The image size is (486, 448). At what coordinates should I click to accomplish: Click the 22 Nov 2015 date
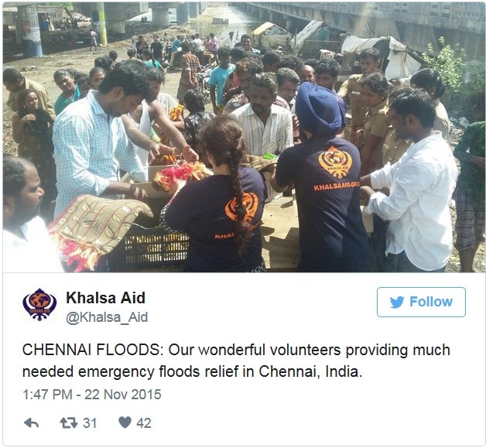pos(123,395)
